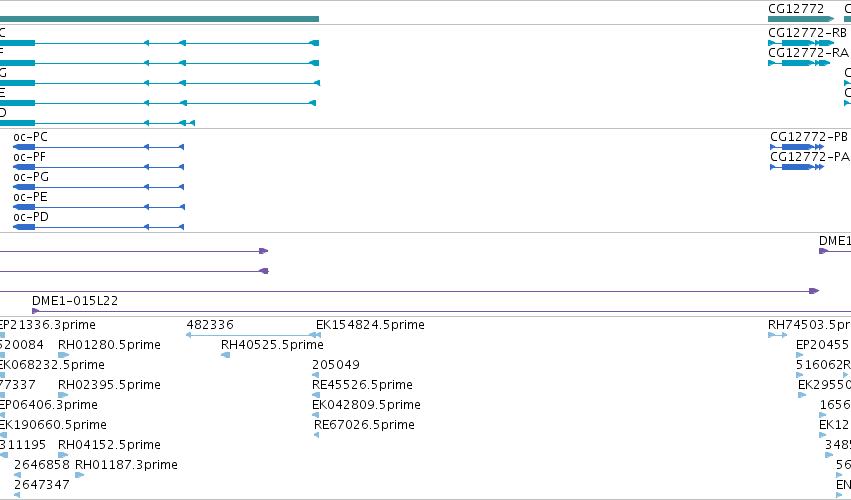Viewport: 851px width, 500px height.
Task: Click the CG12772-PA protein glyph
Action: [x=797, y=167]
